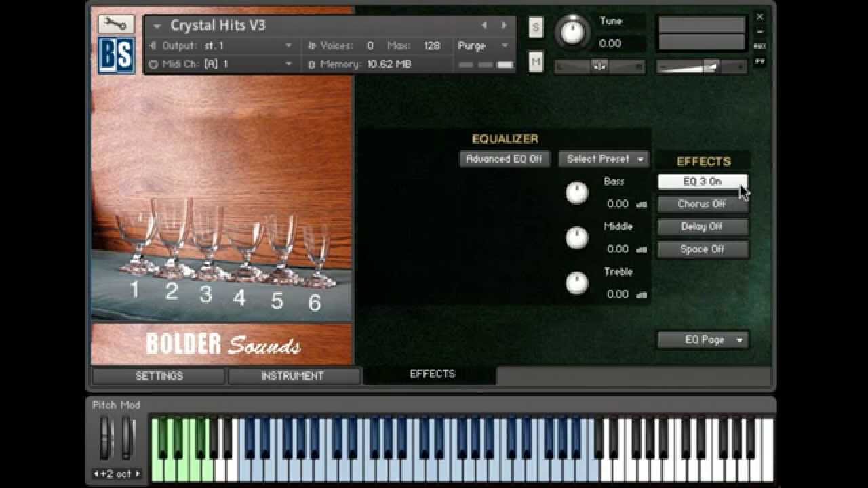Click the Treble EQ knob
The height and width of the screenshot is (488, 868).
(577, 283)
